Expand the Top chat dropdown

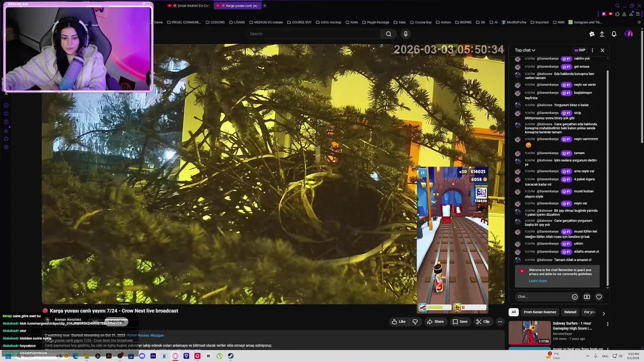pyautogui.click(x=525, y=50)
